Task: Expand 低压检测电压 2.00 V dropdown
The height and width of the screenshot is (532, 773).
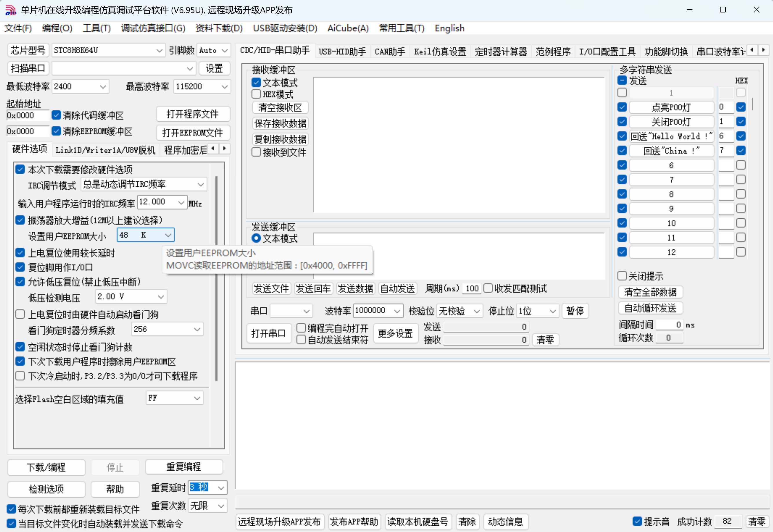Action: [x=161, y=296]
